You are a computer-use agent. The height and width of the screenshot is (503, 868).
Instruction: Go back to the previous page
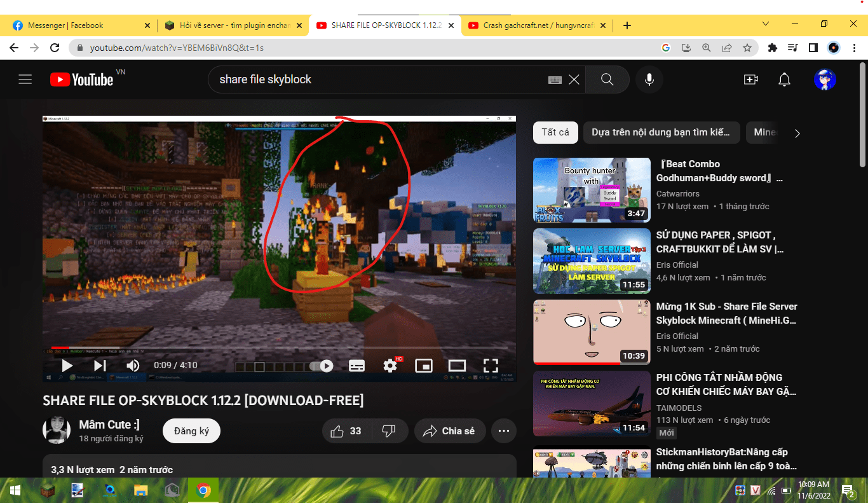[x=14, y=48]
